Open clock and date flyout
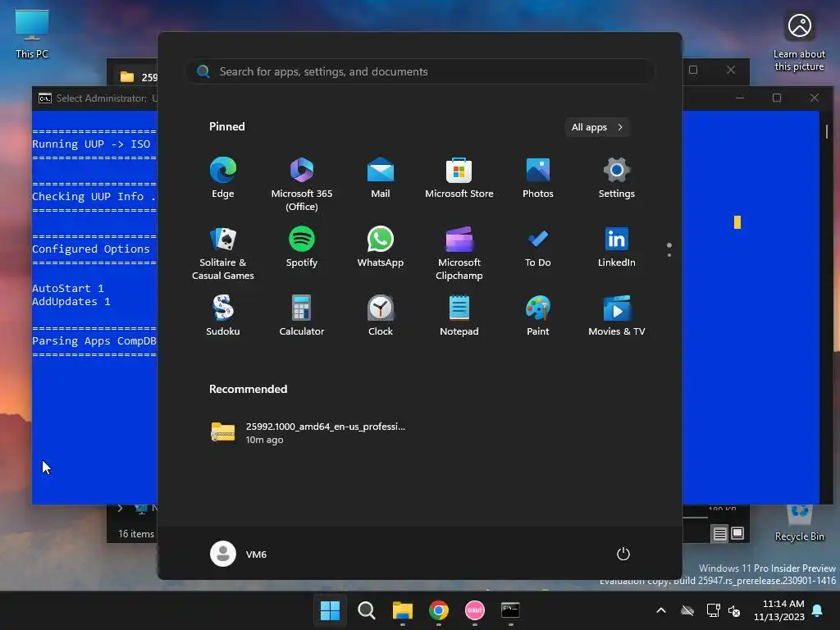840x630 pixels. [x=779, y=610]
